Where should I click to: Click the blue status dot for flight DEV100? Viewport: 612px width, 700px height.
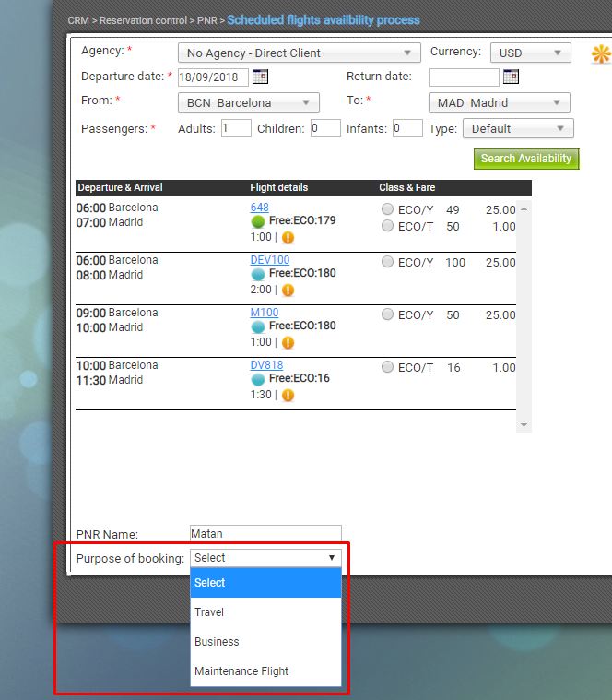pyautogui.click(x=258, y=274)
